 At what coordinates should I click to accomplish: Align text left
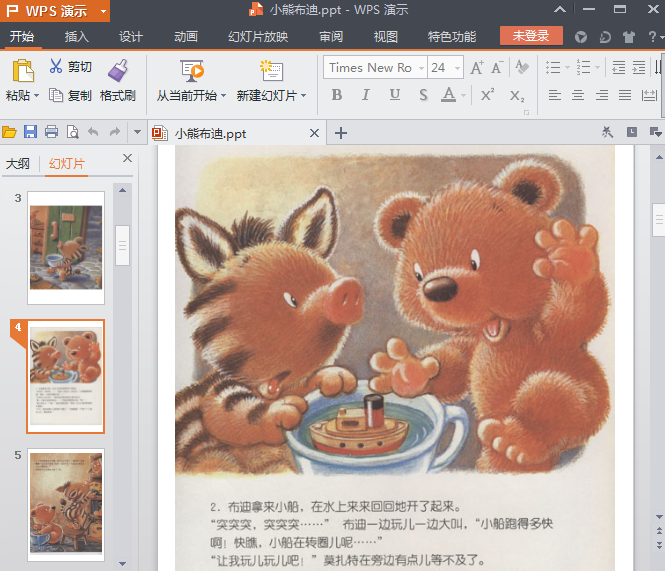tap(554, 95)
